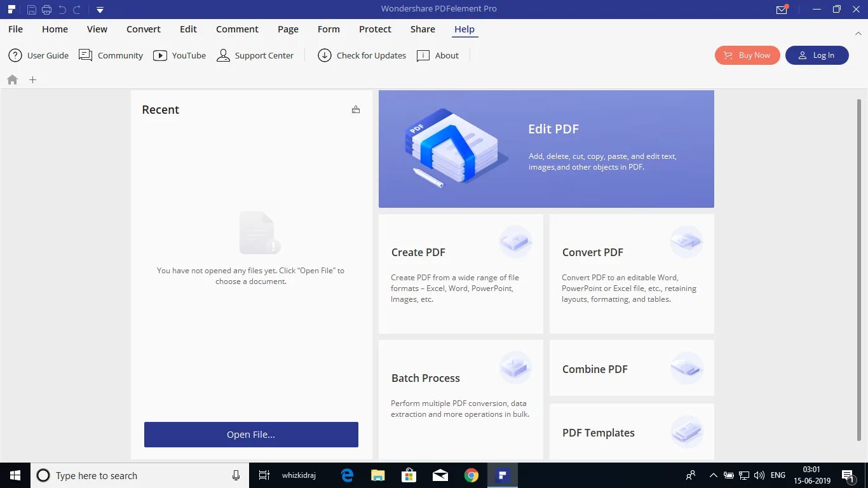Switch to the Protect tab
Image resolution: width=868 pixels, height=488 pixels.
click(375, 29)
